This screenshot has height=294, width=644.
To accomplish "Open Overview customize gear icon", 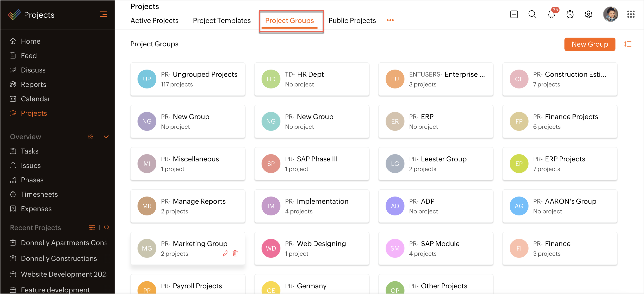I will click(x=91, y=137).
